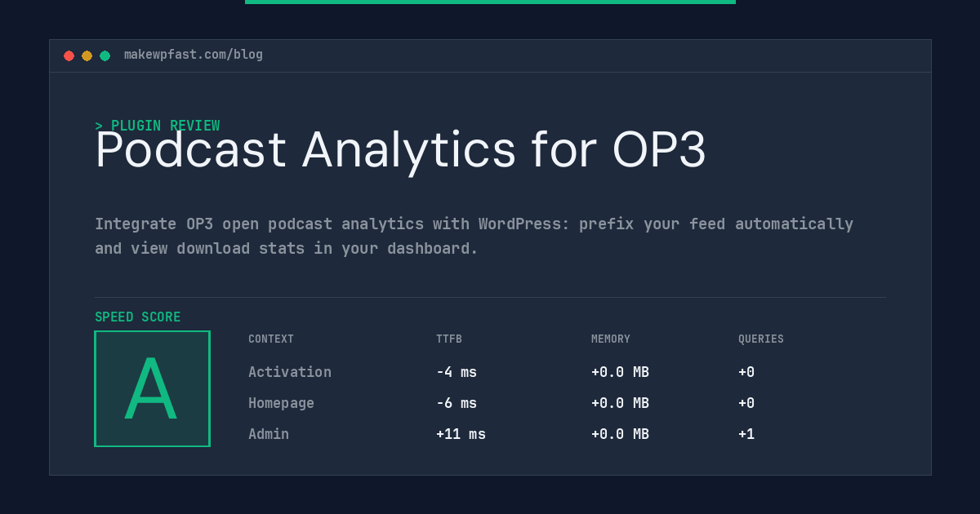
Task: Click the TTFB column header
Action: click(449, 339)
